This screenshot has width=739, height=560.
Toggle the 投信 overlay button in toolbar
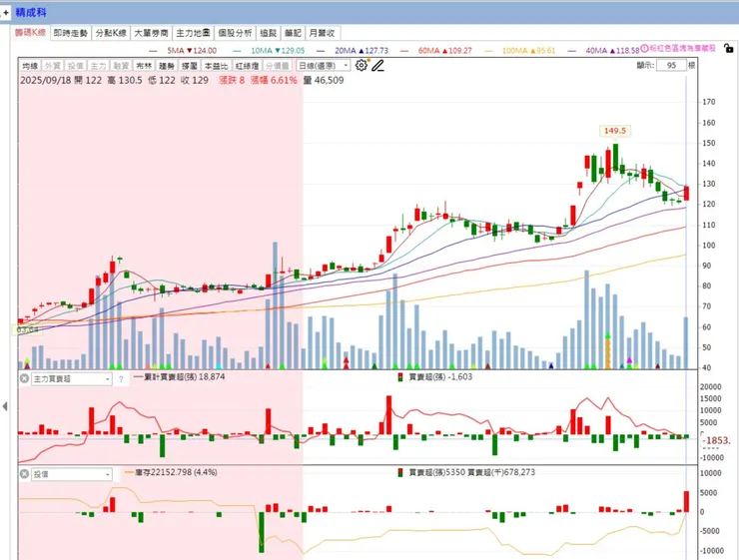(x=76, y=66)
